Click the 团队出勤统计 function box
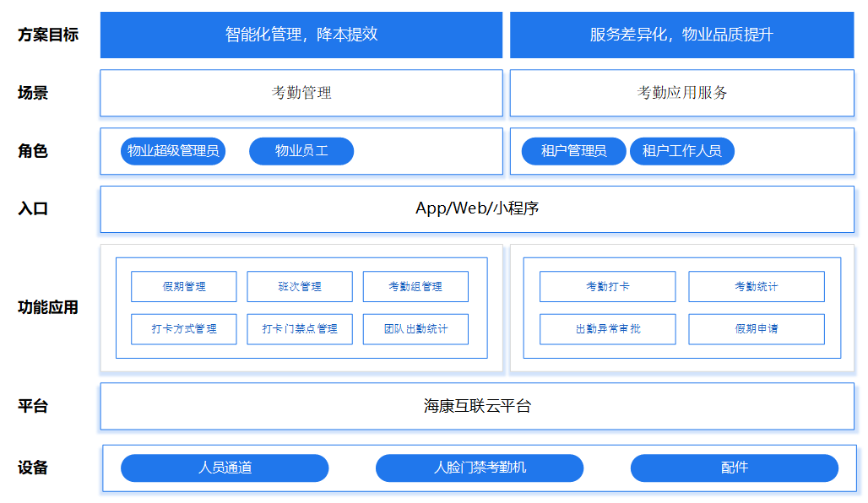The height and width of the screenshot is (503, 868). 415,329
